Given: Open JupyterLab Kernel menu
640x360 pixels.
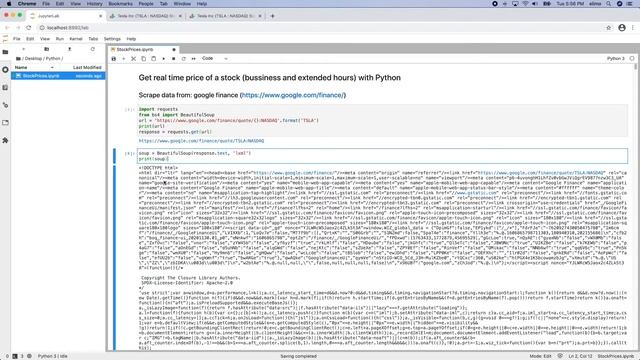Looking at the screenshot, I should pos(76,39).
